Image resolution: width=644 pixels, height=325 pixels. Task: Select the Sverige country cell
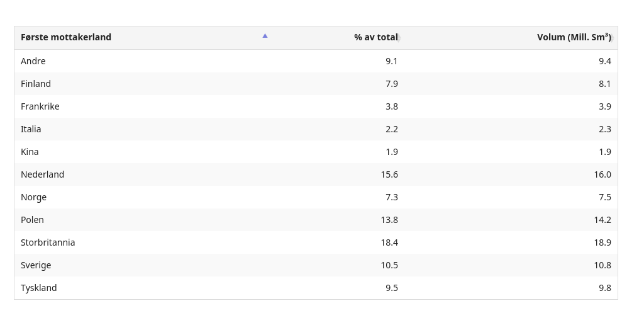pos(36,265)
